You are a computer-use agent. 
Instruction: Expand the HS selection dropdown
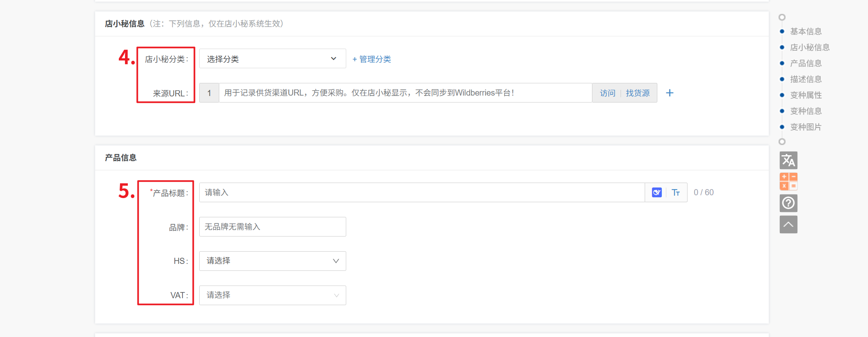(x=272, y=261)
